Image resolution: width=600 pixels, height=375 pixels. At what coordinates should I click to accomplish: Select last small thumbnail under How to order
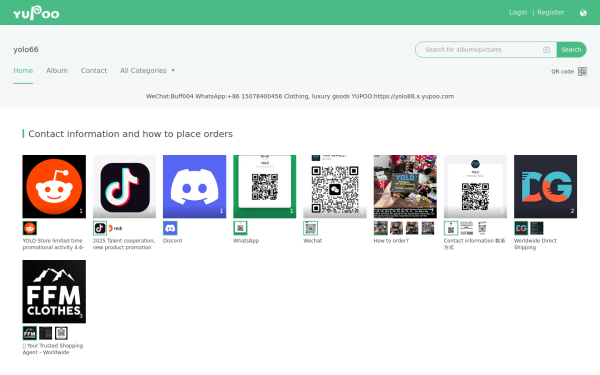point(428,228)
